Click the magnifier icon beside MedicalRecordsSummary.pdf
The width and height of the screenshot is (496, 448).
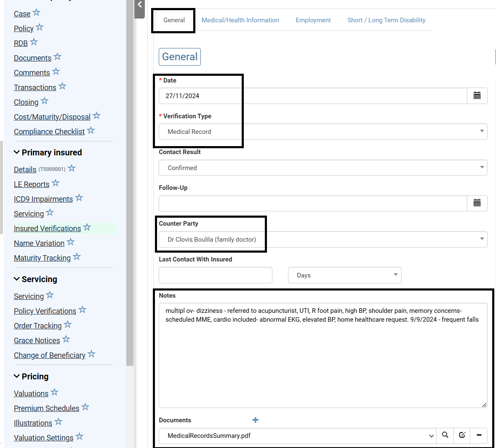(x=445, y=435)
